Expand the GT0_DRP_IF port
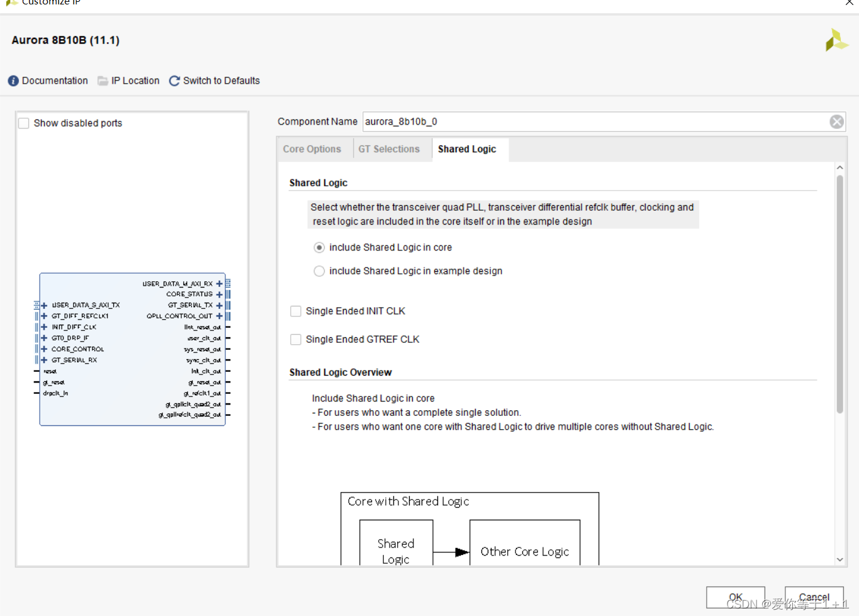859x616 pixels. click(44, 338)
